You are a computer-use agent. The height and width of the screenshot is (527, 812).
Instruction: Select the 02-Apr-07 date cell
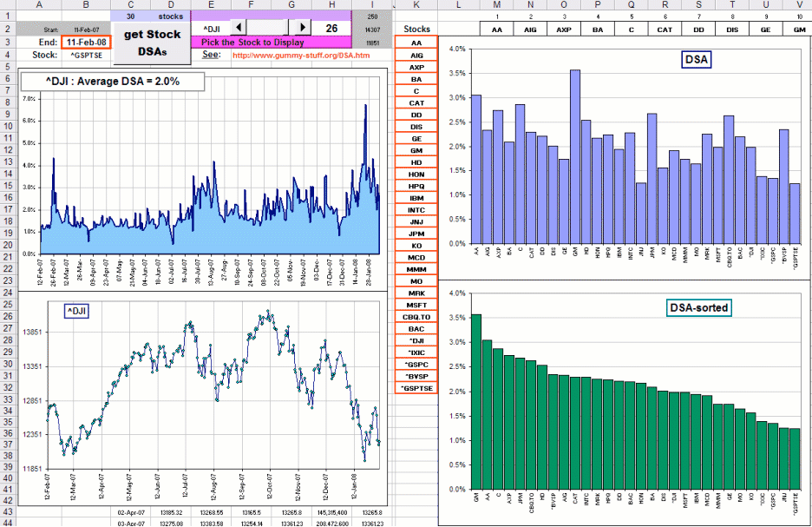(x=130, y=512)
